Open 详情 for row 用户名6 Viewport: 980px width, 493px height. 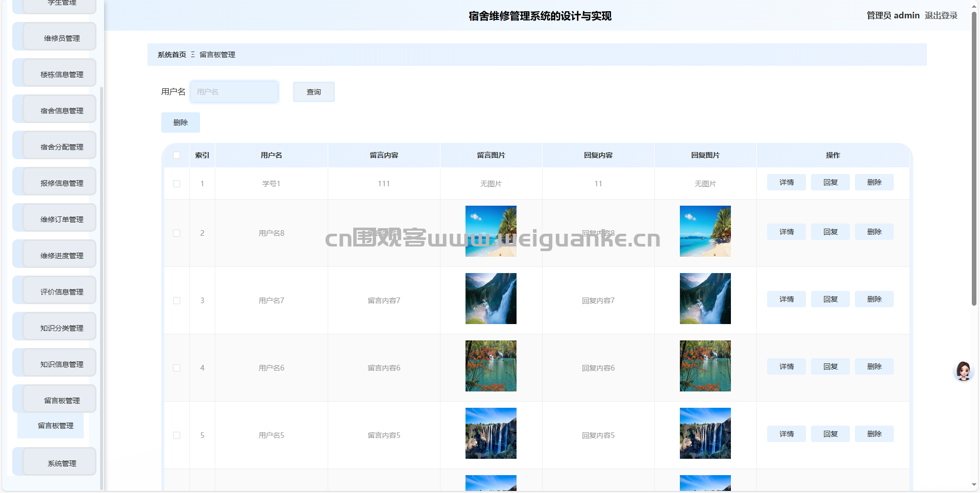point(787,366)
